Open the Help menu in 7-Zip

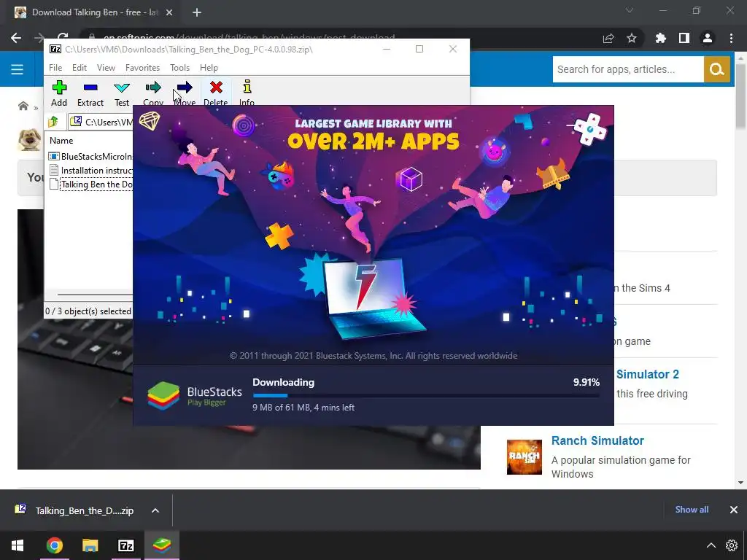click(x=209, y=68)
